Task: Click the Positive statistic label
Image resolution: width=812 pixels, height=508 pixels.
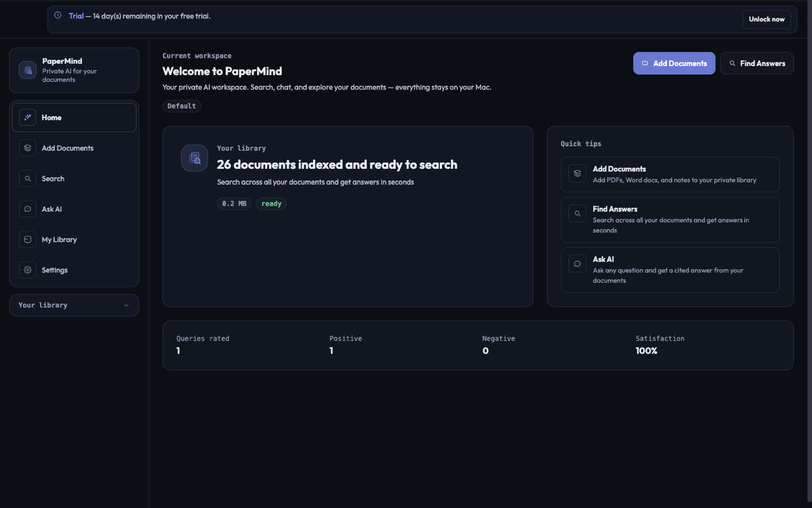Action: pos(346,338)
